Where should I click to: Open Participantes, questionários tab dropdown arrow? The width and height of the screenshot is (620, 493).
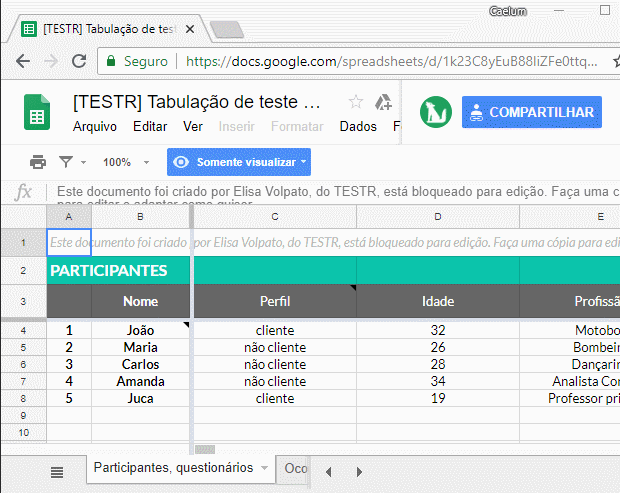point(264,468)
